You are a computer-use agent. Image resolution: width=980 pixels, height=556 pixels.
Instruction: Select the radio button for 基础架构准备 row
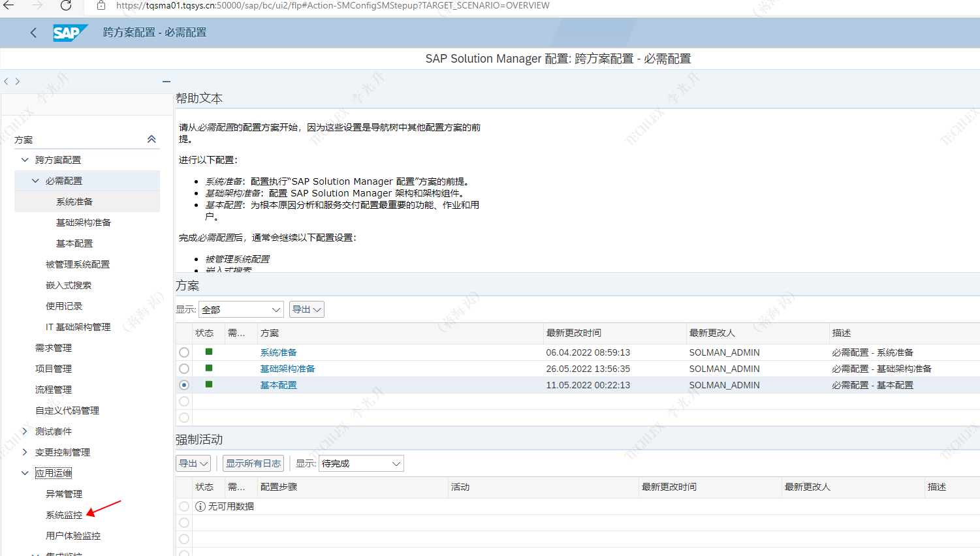(x=184, y=369)
